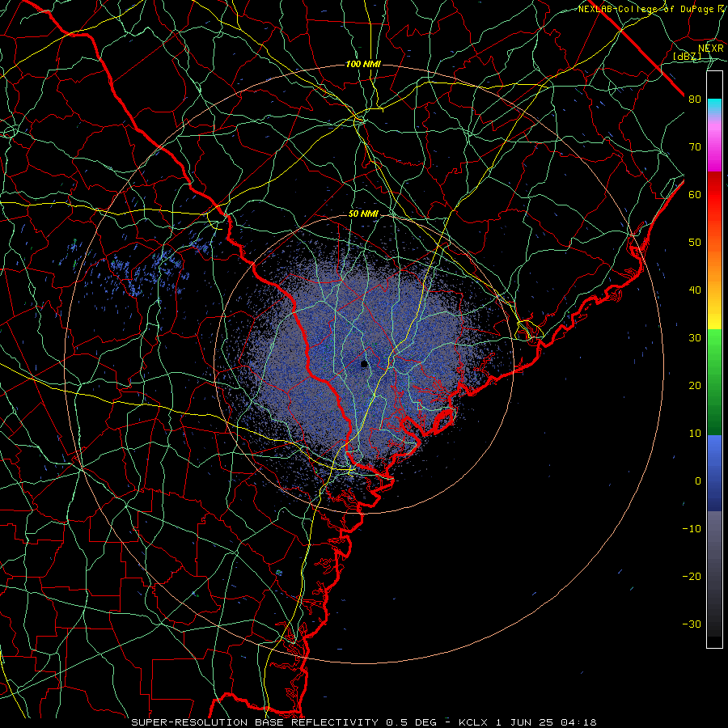Screen dimensions: 728x728
Task: Click the '50 NMI' range ring label
Action: coord(363,214)
